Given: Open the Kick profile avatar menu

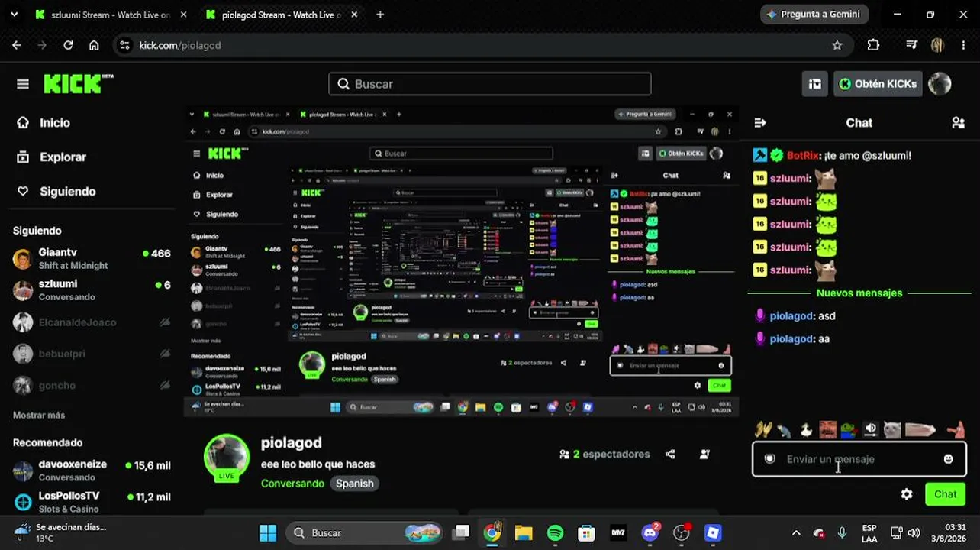Looking at the screenshot, I should [x=940, y=84].
